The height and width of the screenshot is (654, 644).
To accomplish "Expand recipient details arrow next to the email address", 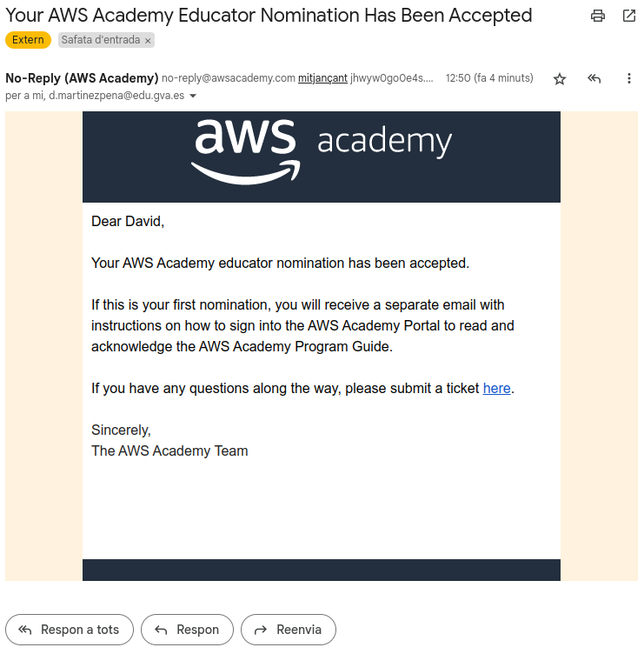I will (193, 96).
